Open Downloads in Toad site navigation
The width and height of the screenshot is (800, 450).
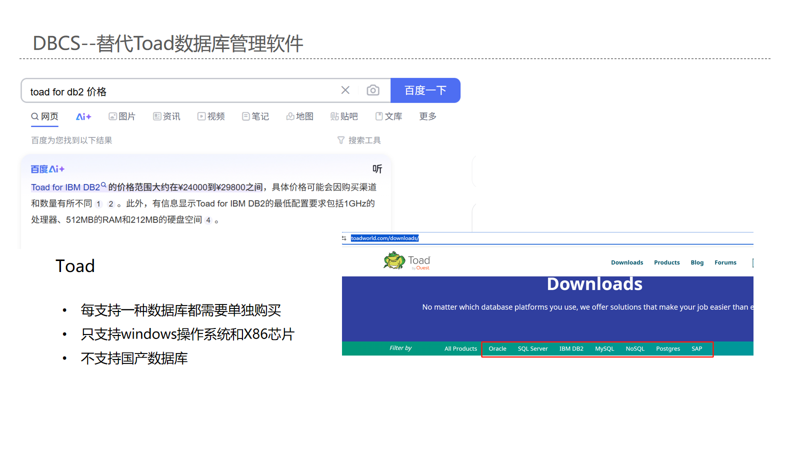click(x=627, y=263)
